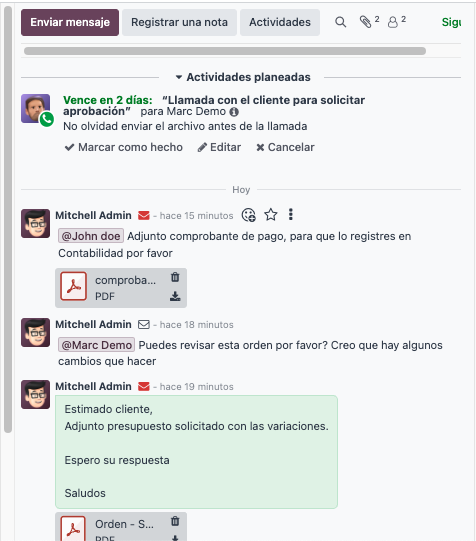Click the horizontal scrollbar under the buttons

(x=225, y=51)
